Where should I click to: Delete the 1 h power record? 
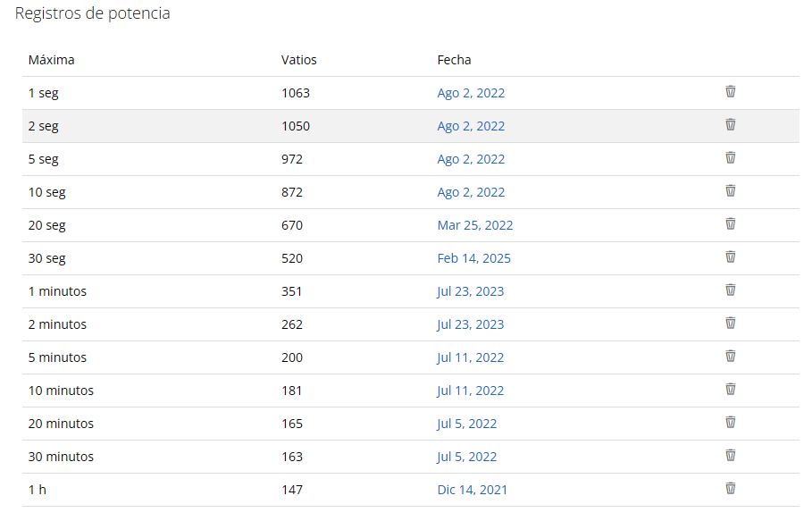730,489
